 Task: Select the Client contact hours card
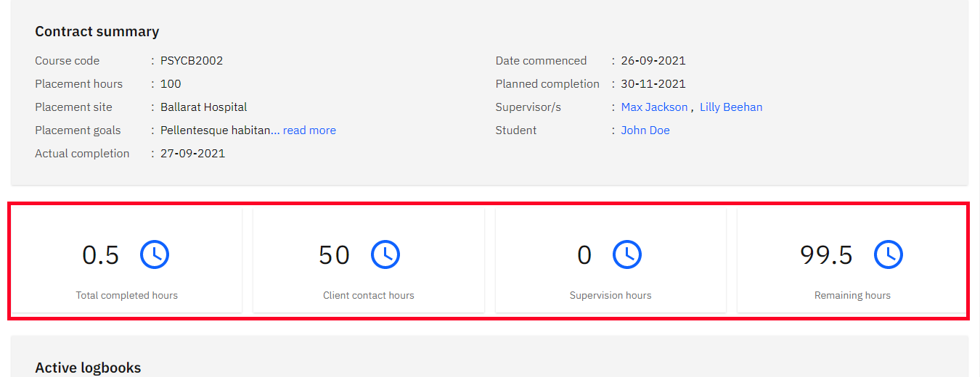click(x=369, y=261)
